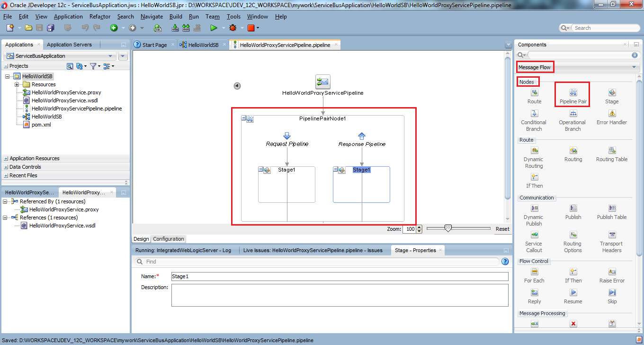Screen dimensions: 644x345
Task: Select the Publish component
Action: point(573,212)
